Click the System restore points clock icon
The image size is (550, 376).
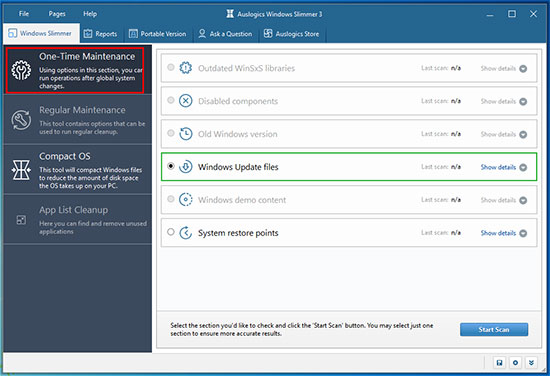tap(186, 233)
